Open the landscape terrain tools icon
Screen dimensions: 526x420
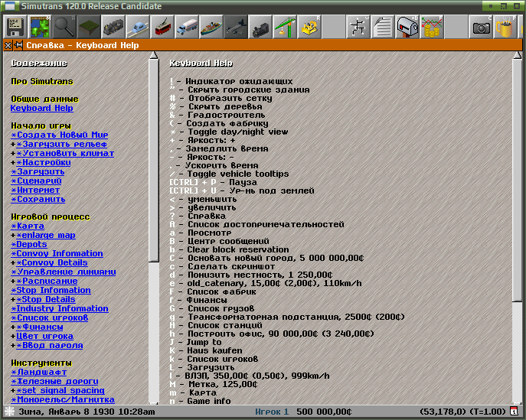click(89, 27)
